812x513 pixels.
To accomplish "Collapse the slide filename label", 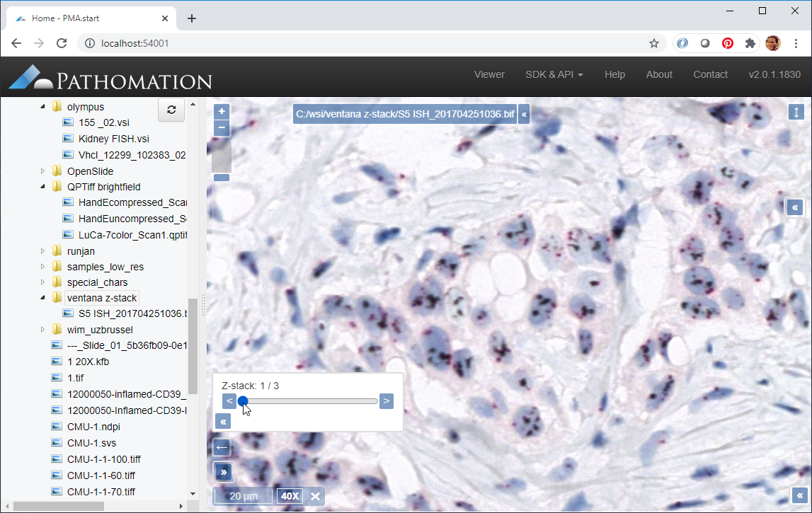I will tap(524, 114).
